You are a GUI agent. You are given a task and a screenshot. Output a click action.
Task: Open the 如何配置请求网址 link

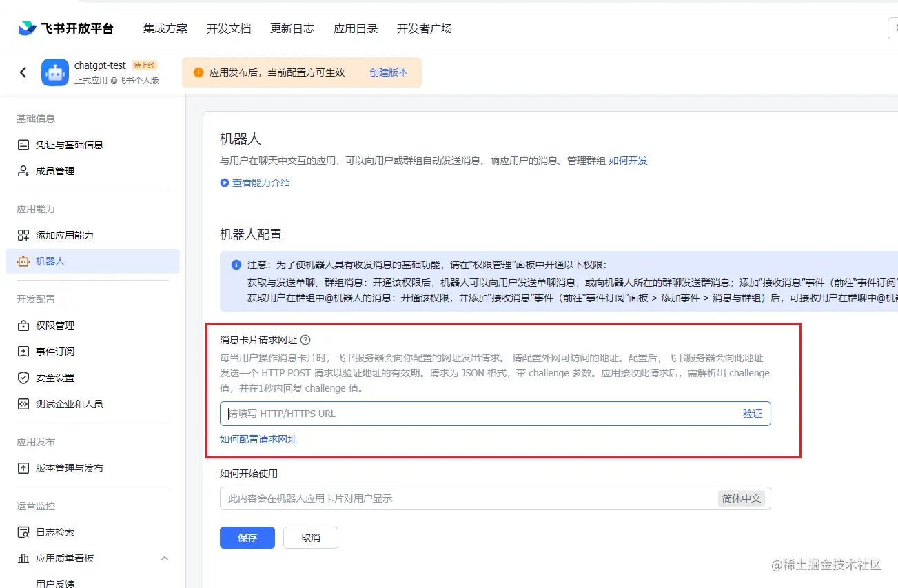[x=258, y=439]
